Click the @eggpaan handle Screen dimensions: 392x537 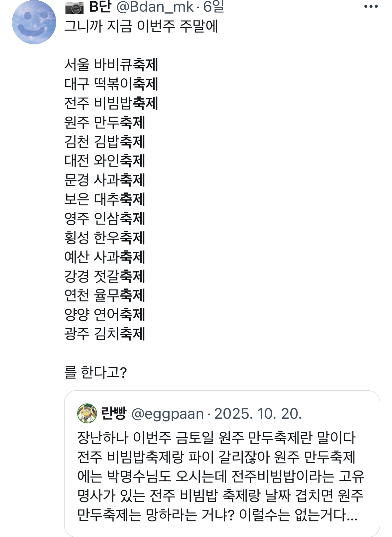tap(168, 414)
